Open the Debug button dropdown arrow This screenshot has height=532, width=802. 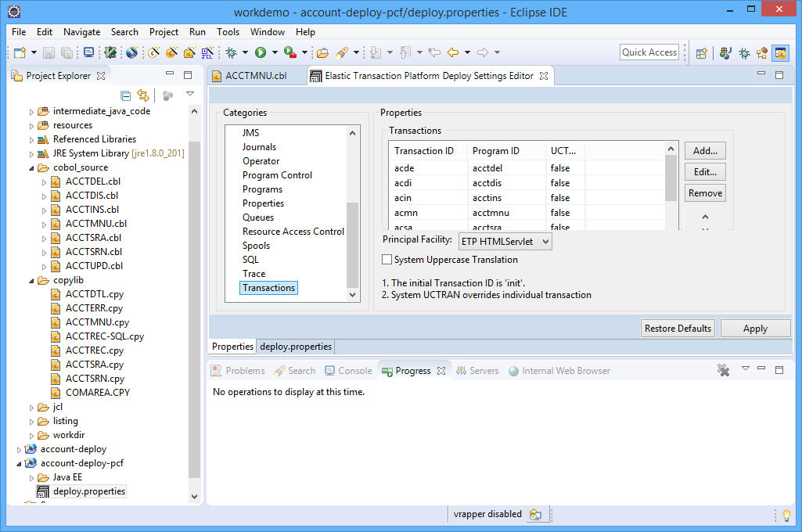[x=245, y=52]
